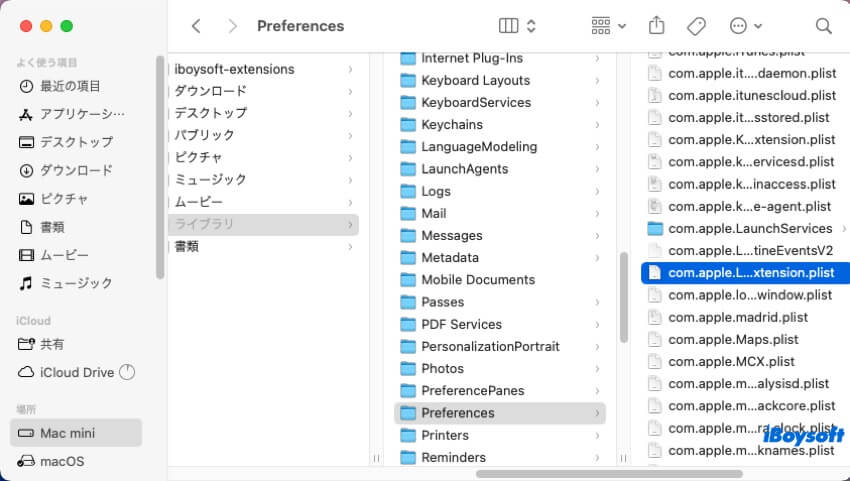Open the Printers folder
Screen dimensions: 850x481
point(500,435)
